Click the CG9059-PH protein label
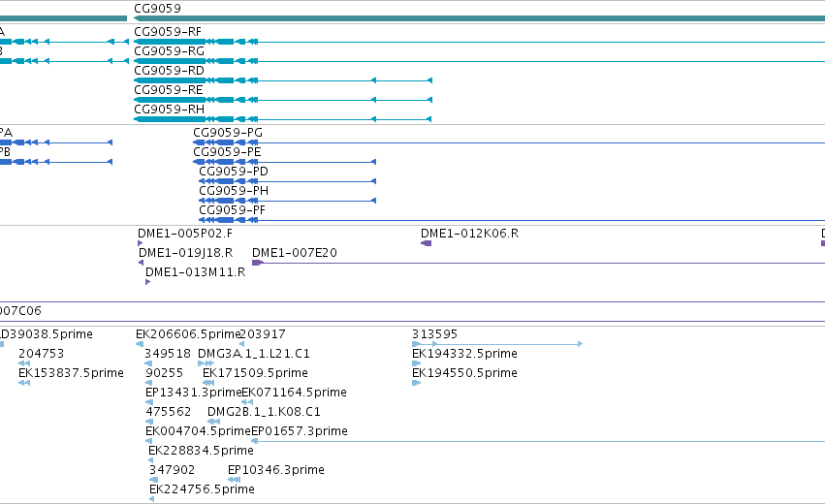Viewport: 825px width, 504px height. pos(234,191)
